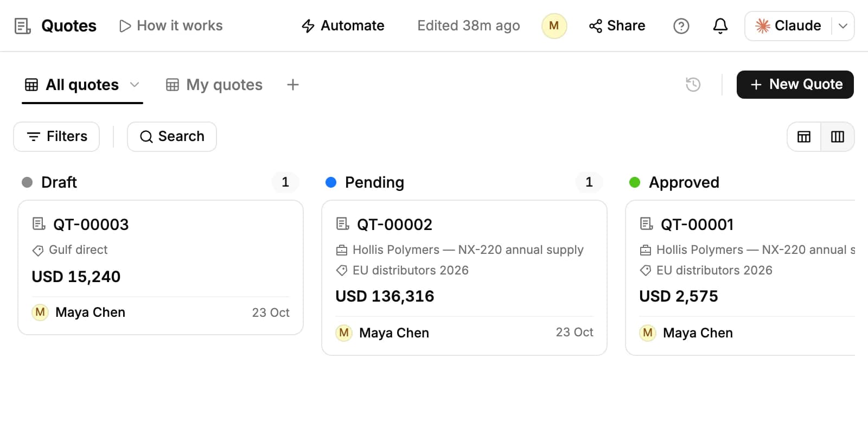The height and width of the screenshot is (434, 868).
Task: Click Maya Chen avatar on QT-00001 card
Action: (648, 333)
